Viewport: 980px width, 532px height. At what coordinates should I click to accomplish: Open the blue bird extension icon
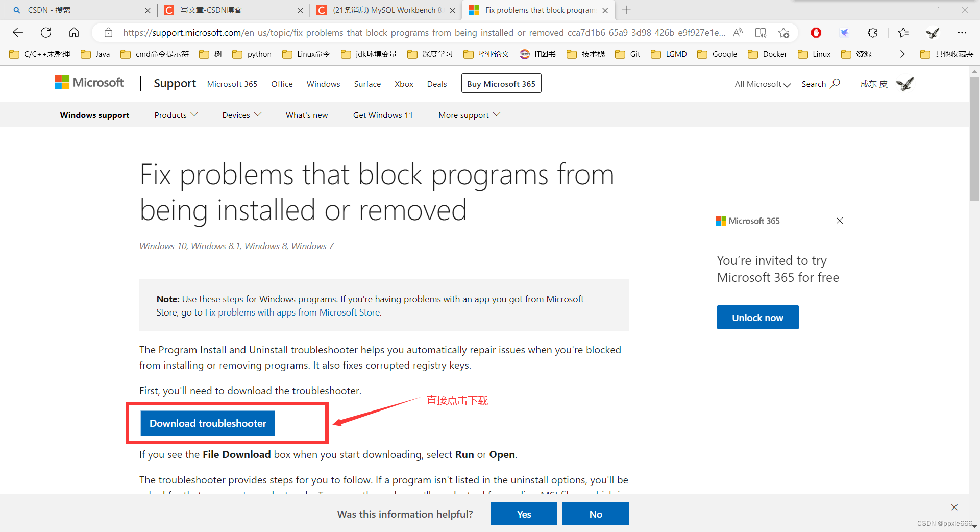pos(845,33)
